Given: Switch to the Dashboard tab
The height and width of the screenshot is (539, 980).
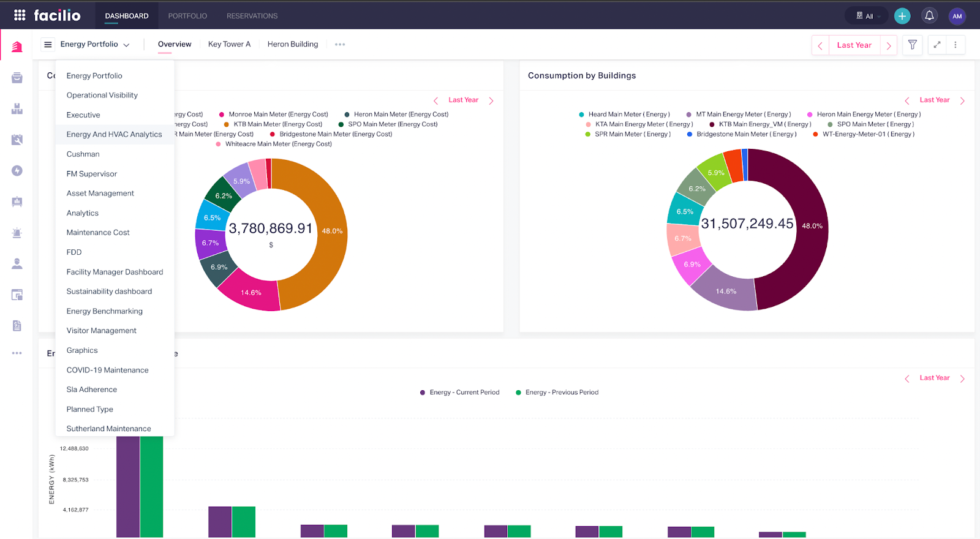Looking at the screenshot, I should tap(127, 16).
